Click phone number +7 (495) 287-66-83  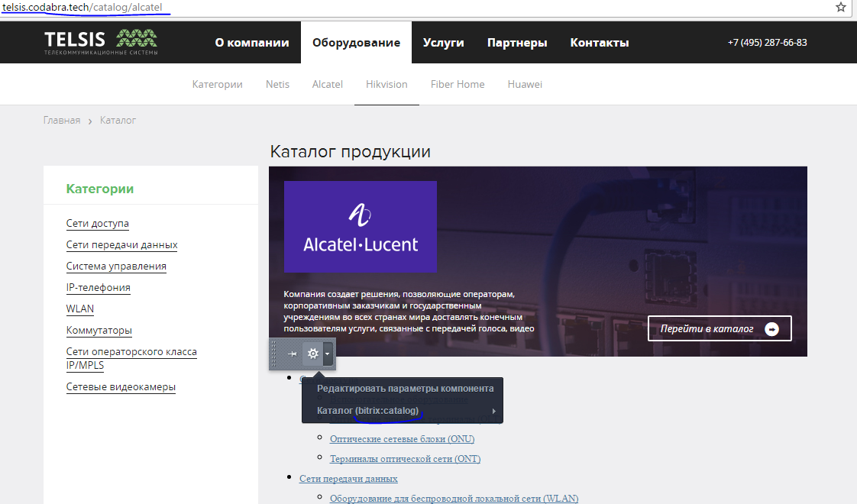click(768, 43)
